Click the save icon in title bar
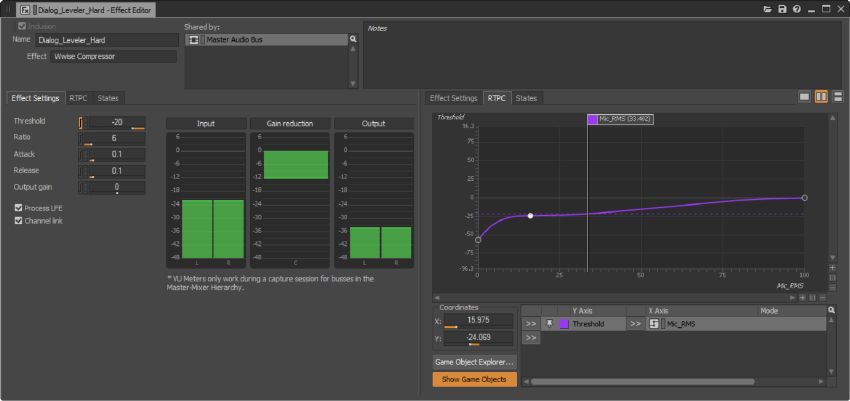The image size is (850, 401). click(x=781, y=8)
